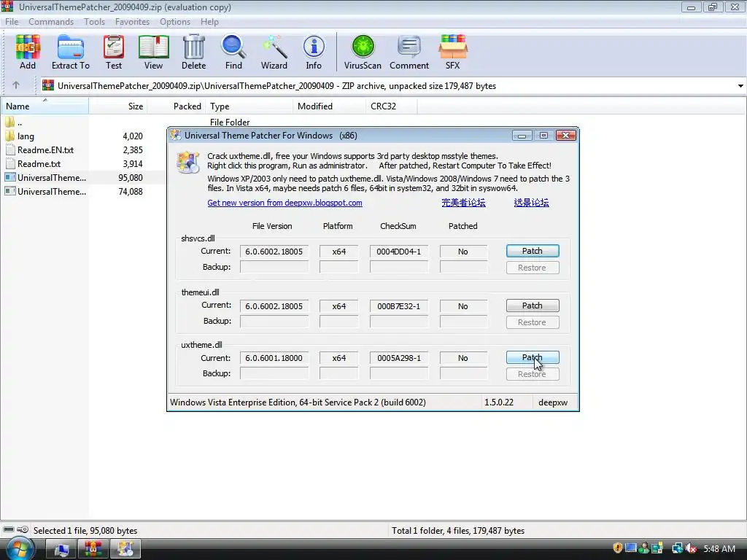The height and width of the screenshot is (560, 747).
Task: Click the security shield tray icon
Action: pos(617,548)
